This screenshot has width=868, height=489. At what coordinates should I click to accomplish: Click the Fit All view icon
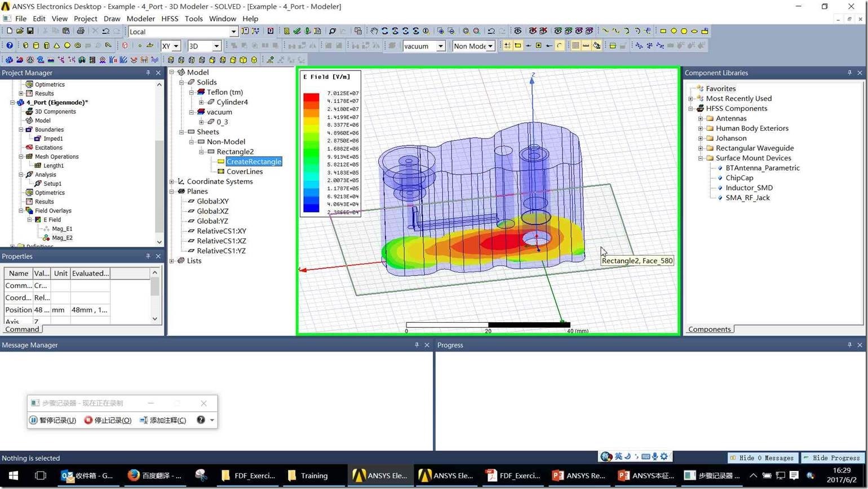pyautogui.click(x=466, y=31)
